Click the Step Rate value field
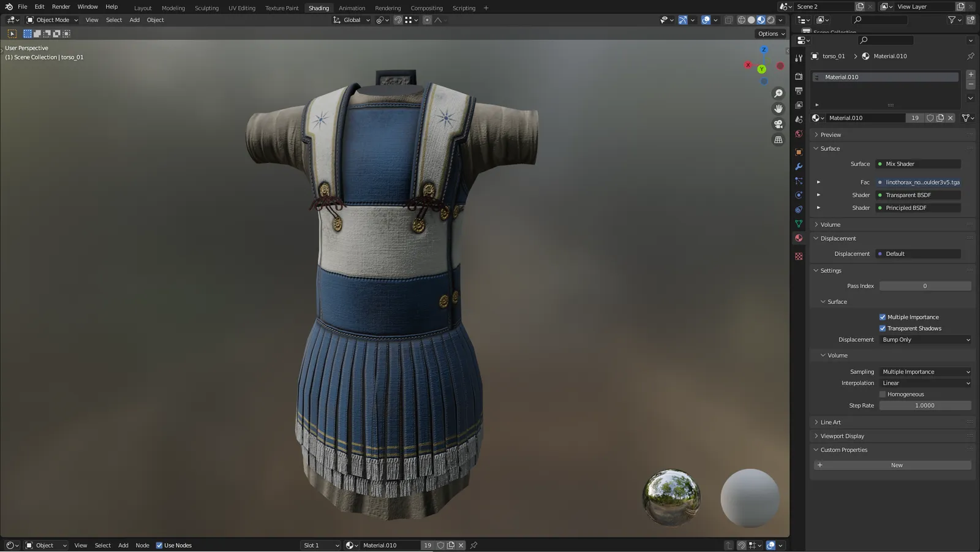 (925, 406)
